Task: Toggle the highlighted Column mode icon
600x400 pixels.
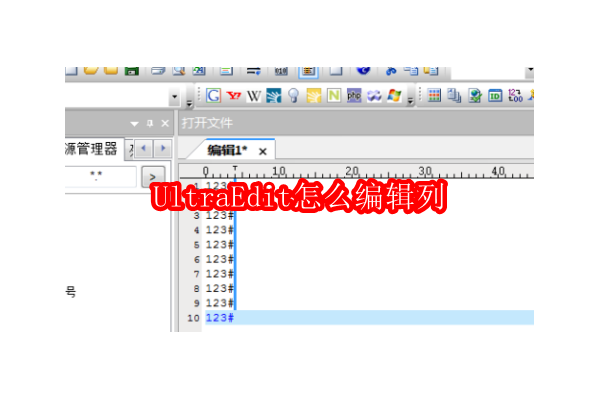Action: click(308, 71)
